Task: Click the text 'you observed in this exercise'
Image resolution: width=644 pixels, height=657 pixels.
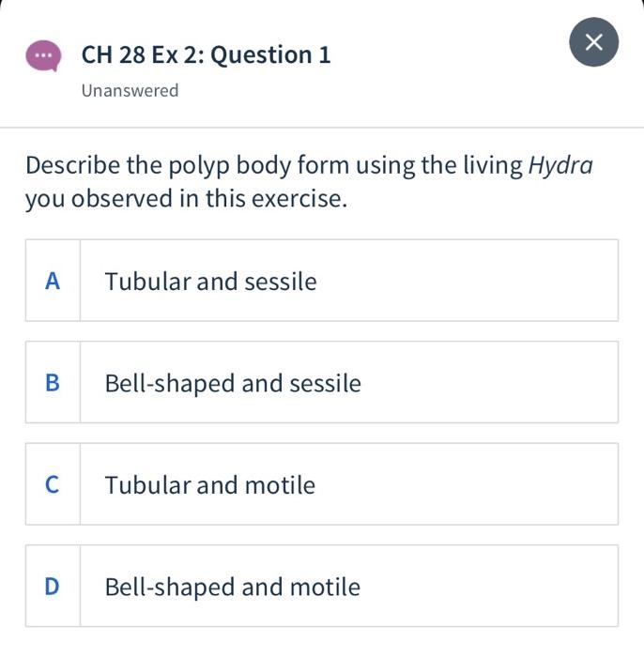Action: 186,199
